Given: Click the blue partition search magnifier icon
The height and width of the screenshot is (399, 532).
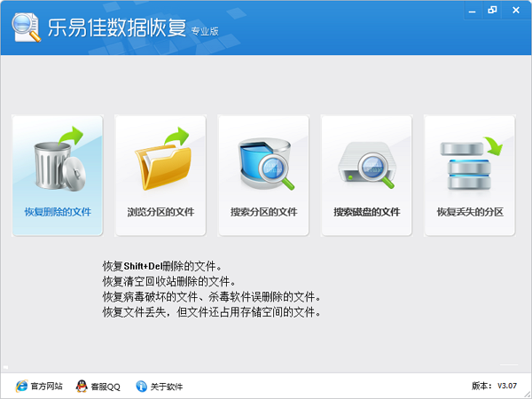Looking at the screenshot, I should coord(265,163).
